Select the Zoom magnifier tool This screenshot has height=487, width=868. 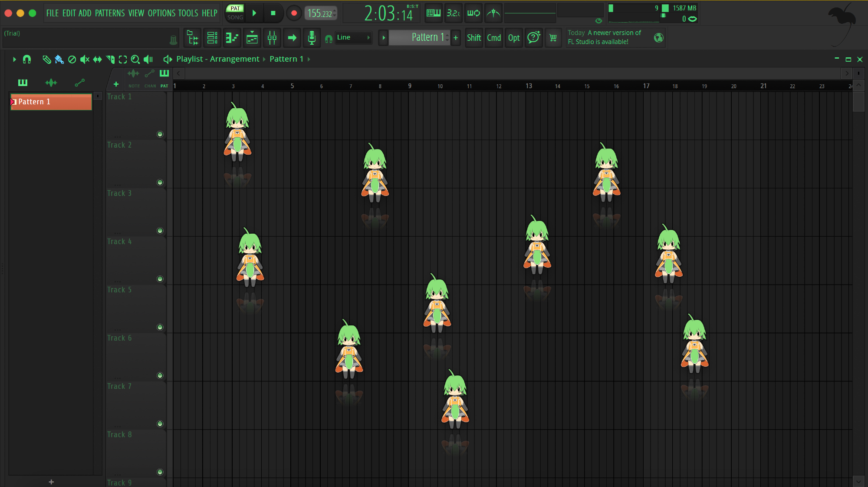click(135, 59)
